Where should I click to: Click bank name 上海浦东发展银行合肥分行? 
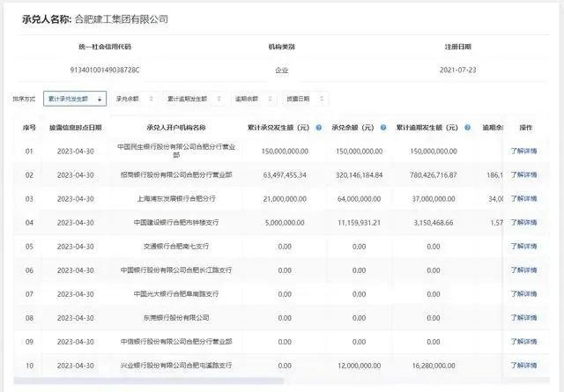pos(176,198)
